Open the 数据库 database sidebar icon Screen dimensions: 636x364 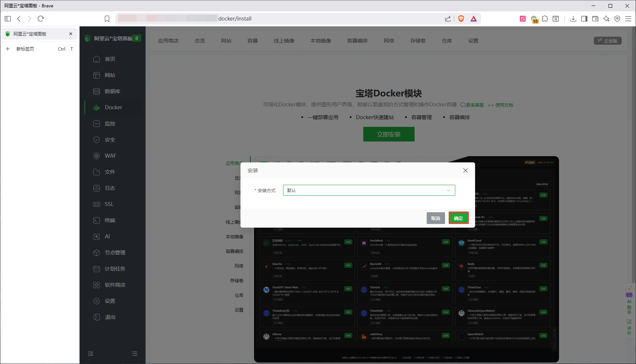[x=96, y=91]
